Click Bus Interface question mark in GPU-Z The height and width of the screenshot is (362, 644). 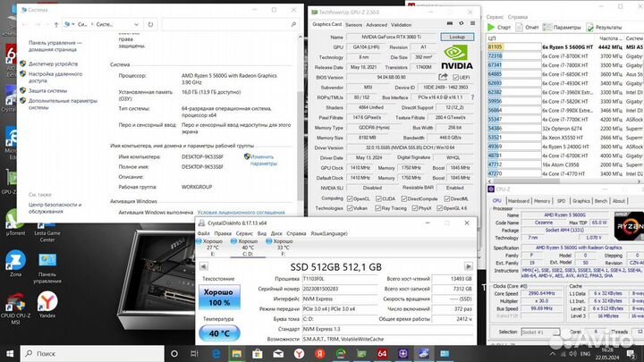[472, 97]
